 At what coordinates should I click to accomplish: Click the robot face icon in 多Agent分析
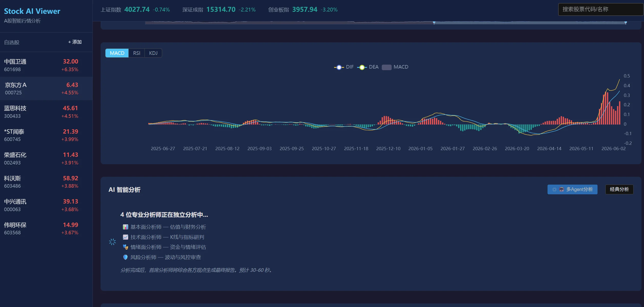pos(562,189)
